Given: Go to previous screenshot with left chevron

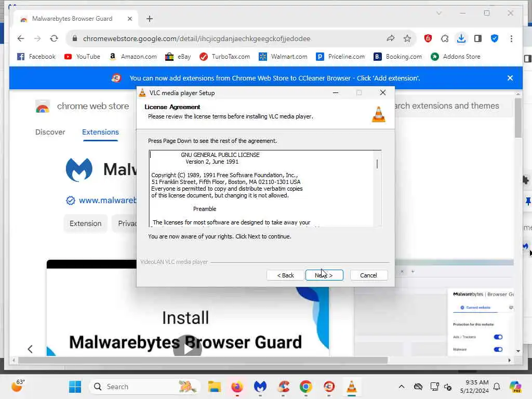Looking at the screenshot, I should click(x=30, y=349).
